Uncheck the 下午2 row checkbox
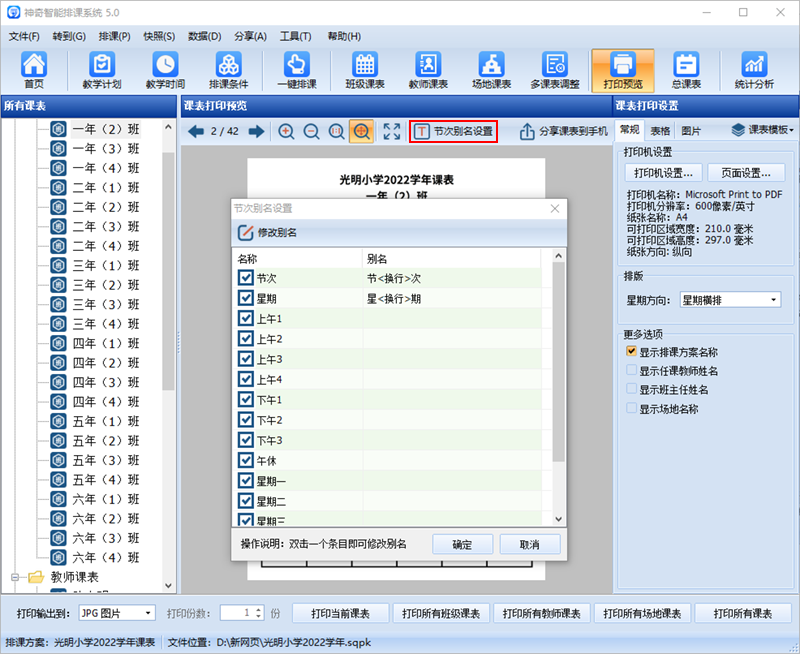Image resolution: width=800 pixels, height=654 pixels. pyautogui.click(x=245, y=420)
